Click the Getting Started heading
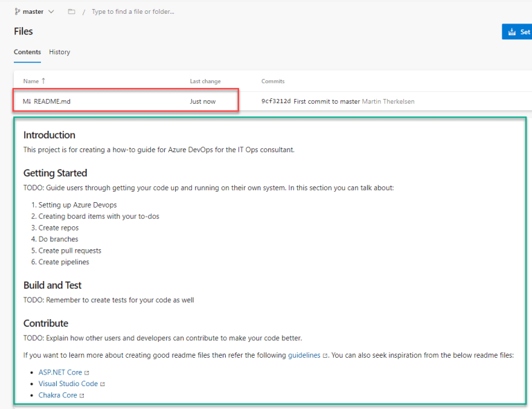 [x=55, y=173]
